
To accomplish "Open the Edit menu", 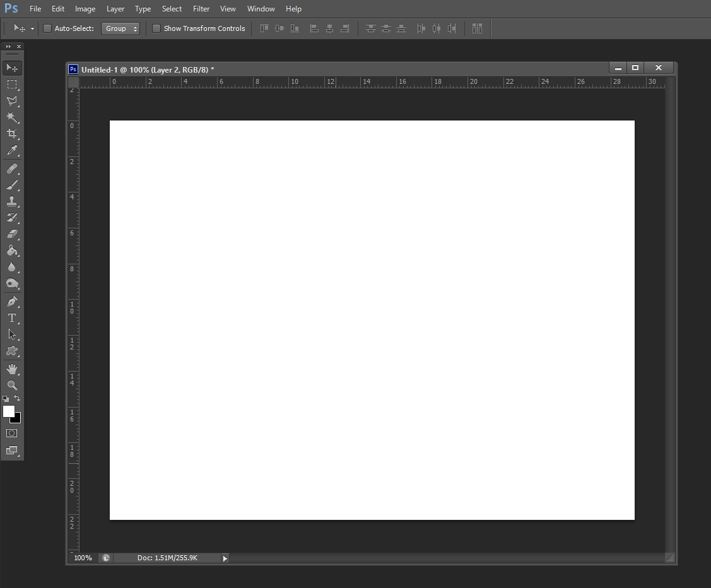I will pyautogui.click(x=58, y=9).
